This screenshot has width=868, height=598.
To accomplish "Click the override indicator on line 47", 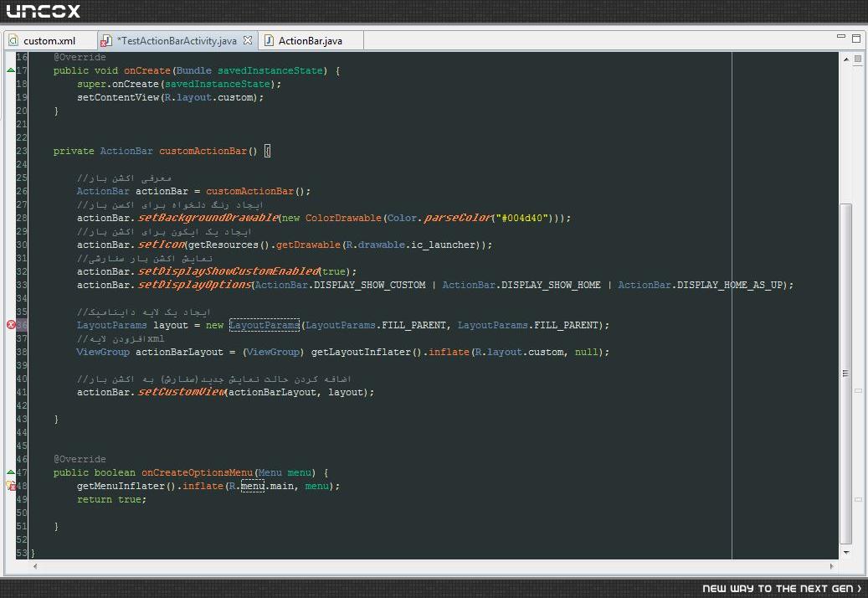I will coord(11,472).
